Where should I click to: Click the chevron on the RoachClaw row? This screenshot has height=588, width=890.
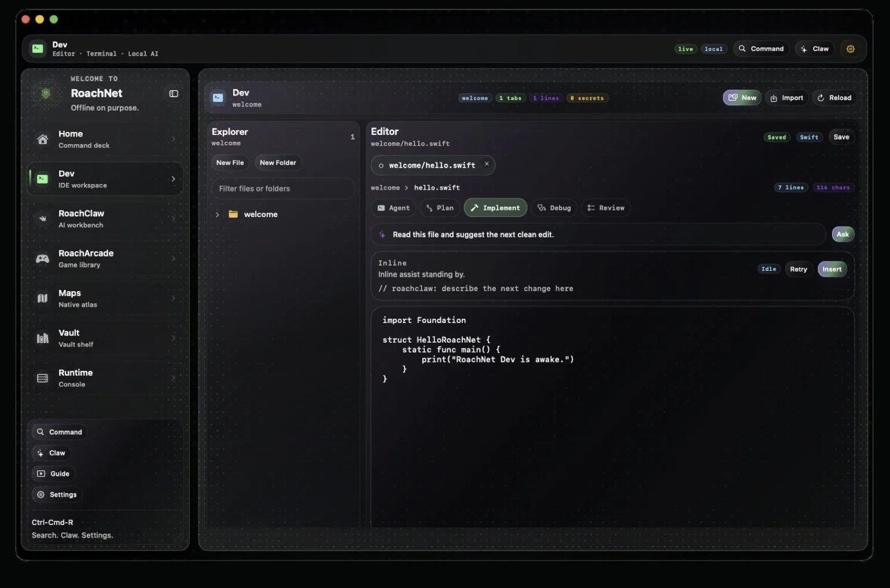point(173,219)
